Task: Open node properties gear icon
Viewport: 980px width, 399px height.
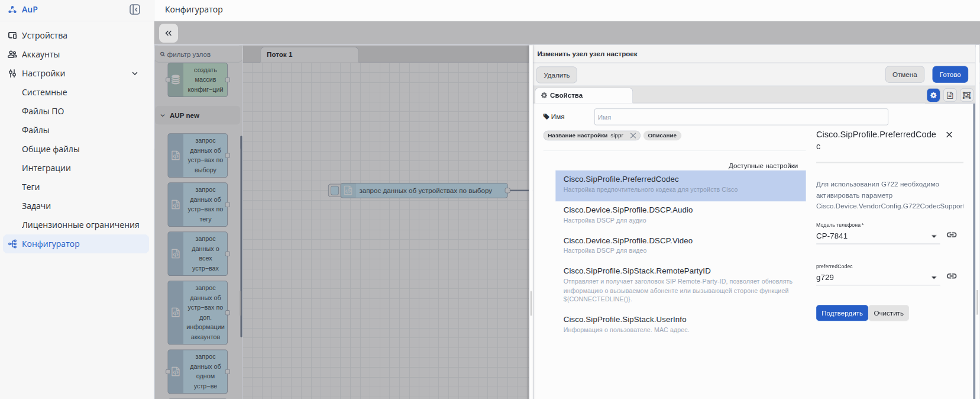Action: pos(933,95)
